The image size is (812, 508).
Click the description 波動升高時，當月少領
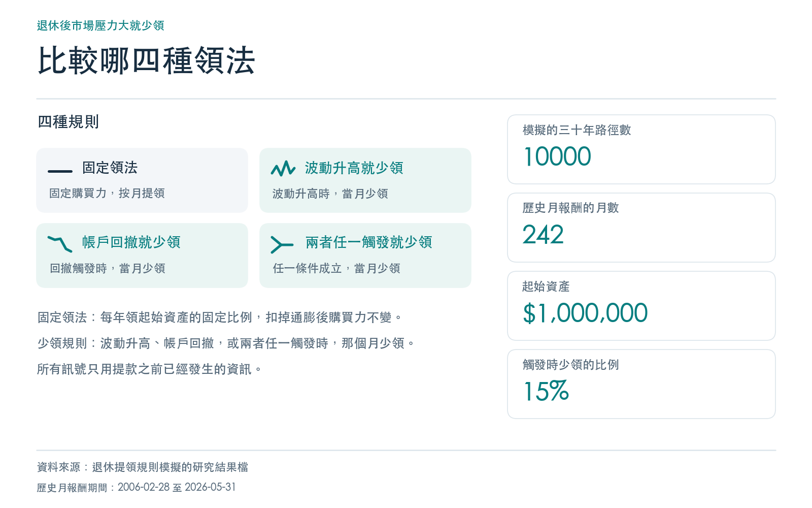(x=330, y=194)
